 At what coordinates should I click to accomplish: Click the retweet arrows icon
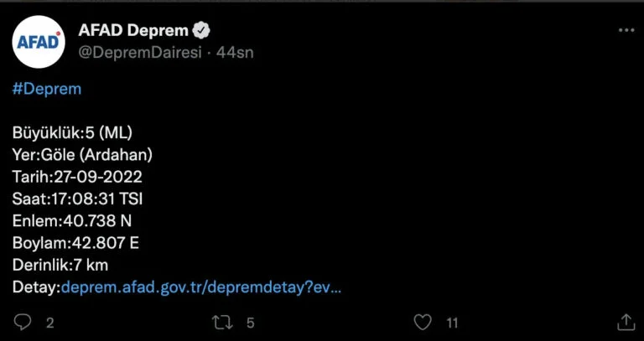click(x=223, y=322)
